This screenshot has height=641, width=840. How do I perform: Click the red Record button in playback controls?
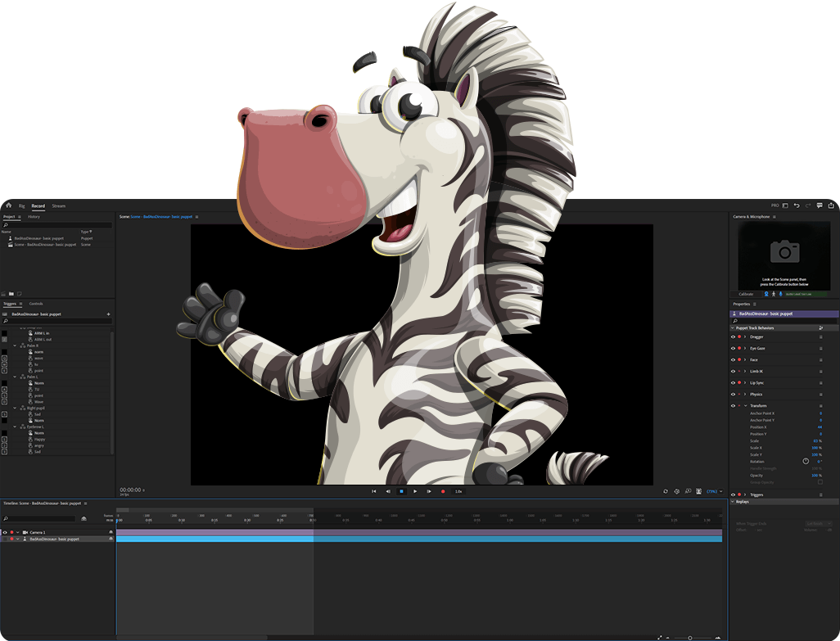443,491
